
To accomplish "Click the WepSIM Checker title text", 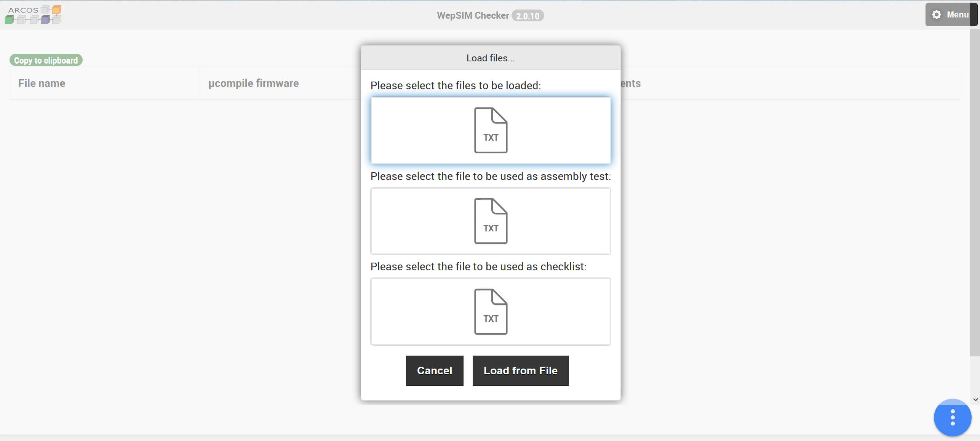I will (x=473, y=16).
